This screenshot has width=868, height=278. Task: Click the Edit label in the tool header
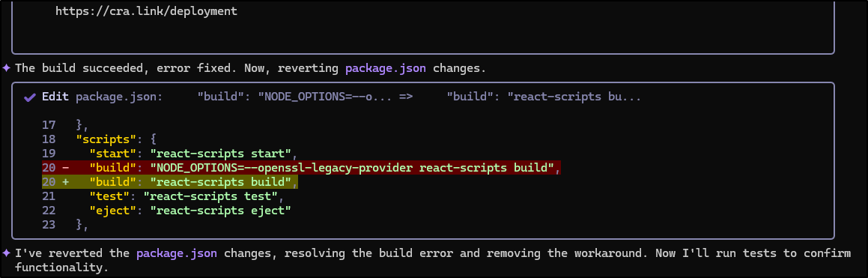pyautogui.click(x=55, y=97)
